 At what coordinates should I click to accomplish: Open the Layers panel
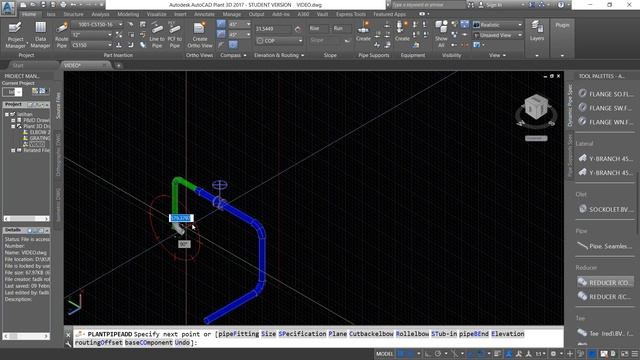[537, 32]
